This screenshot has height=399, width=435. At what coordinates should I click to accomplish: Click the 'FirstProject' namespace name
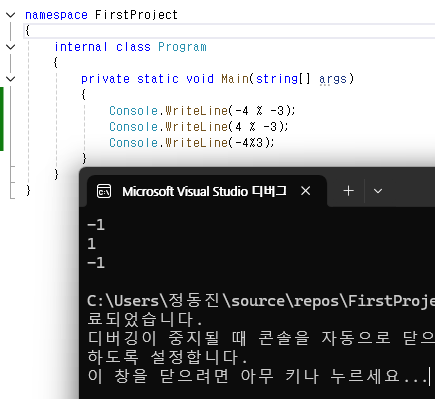(136, 15)
